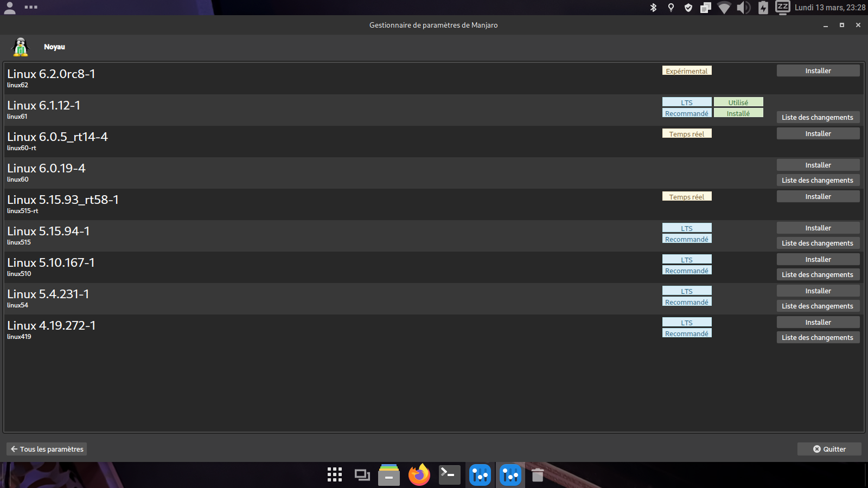Click the Temps réel badge on Linux 6.0.5_rt14-4
The height and width of the screenshot is (488, 868).
pos(687,134)
